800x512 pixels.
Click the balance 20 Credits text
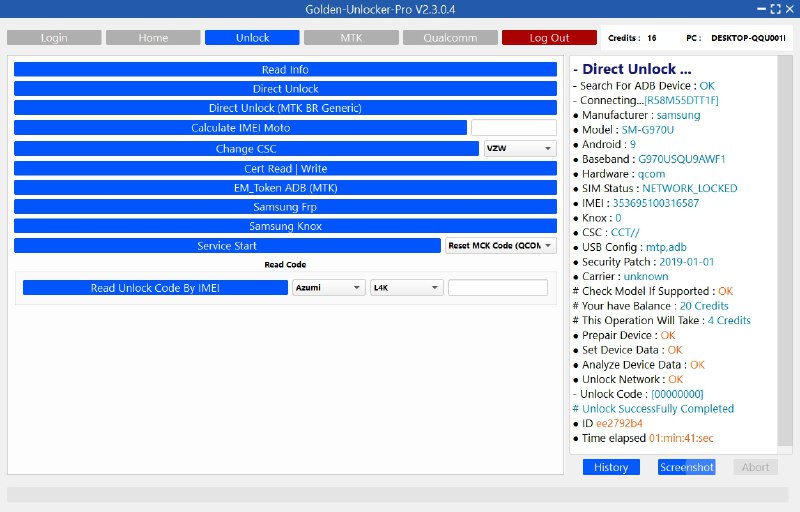704,306
